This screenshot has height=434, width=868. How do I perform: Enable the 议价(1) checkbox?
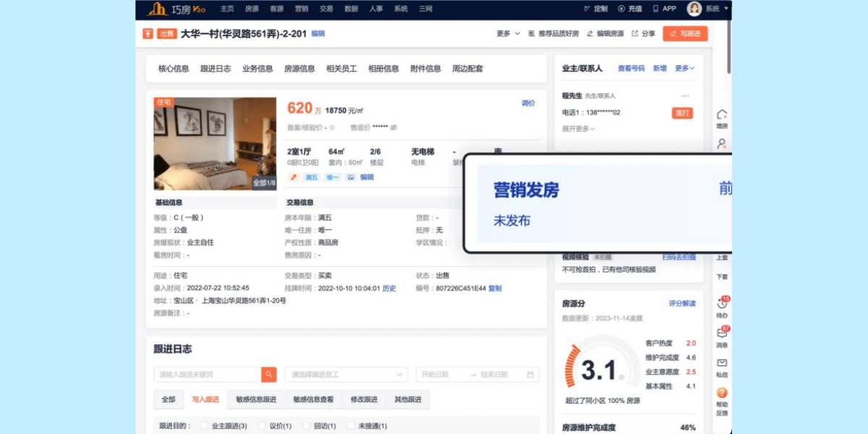pos(263,425)
